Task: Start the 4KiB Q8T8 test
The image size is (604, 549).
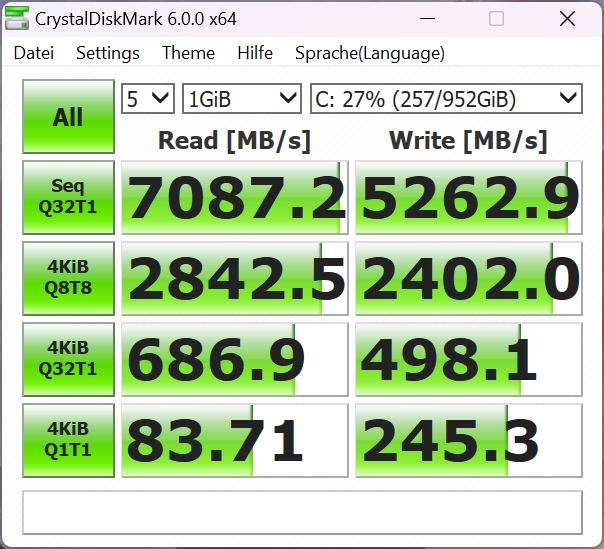Action: [68, 278]
